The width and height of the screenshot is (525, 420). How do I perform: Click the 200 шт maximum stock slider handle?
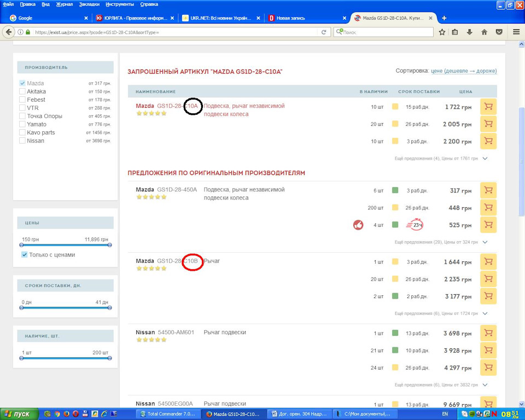coord(109,358)
